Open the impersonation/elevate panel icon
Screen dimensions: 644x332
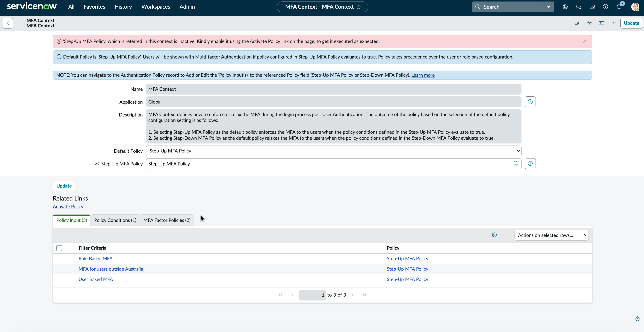(x=592, y=7)
